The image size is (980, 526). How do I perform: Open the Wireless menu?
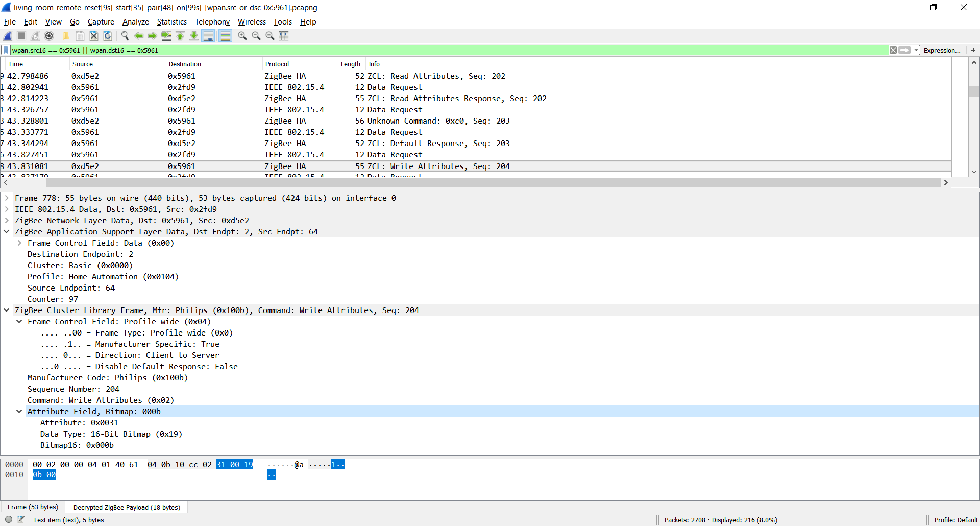[x=252, y=22]
